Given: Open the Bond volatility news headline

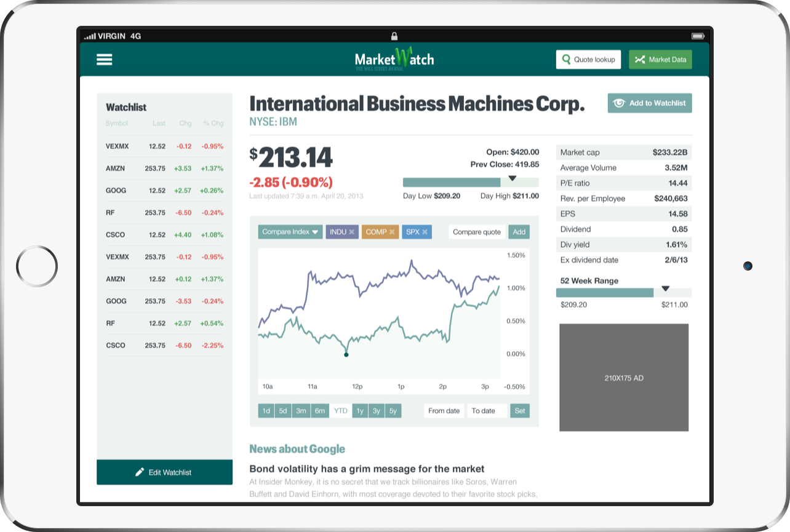Looking at the screenshot, I should tap(367, 469).
